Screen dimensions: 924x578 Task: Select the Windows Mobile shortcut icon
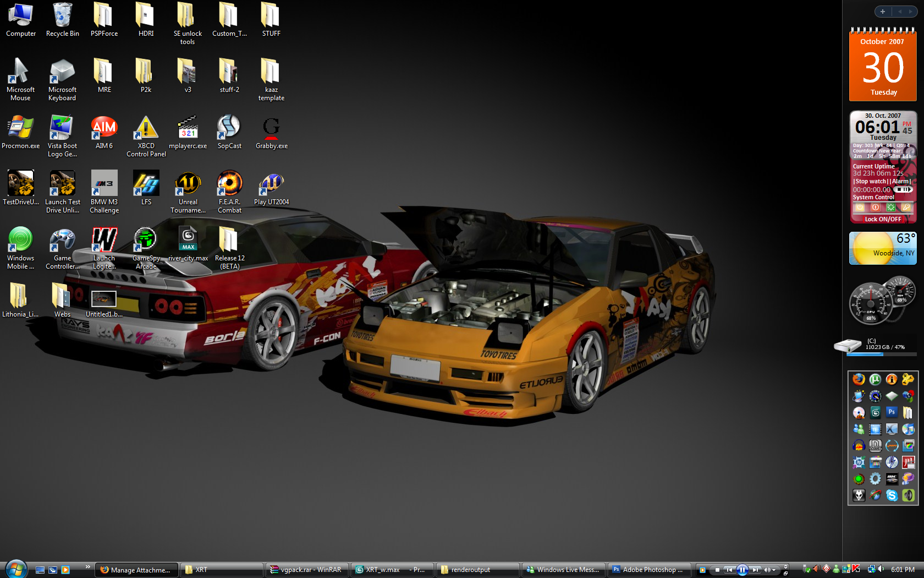20,248
